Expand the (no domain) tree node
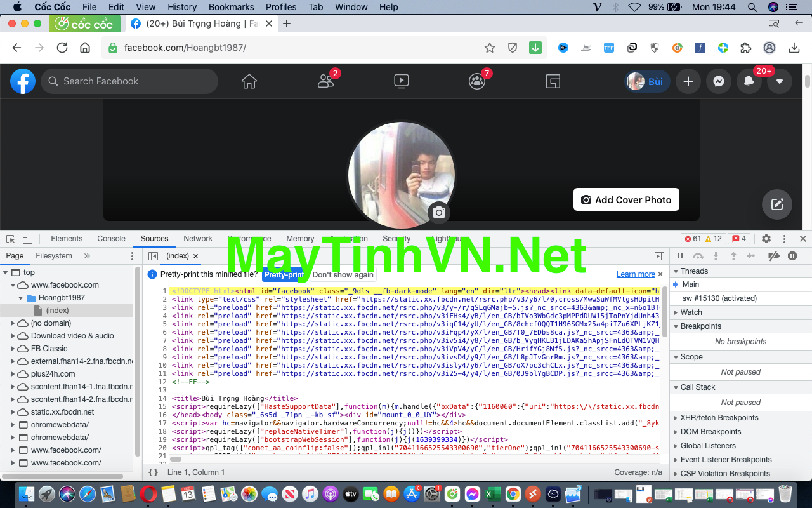The image size is (812, 508). [x=13, y=323]
